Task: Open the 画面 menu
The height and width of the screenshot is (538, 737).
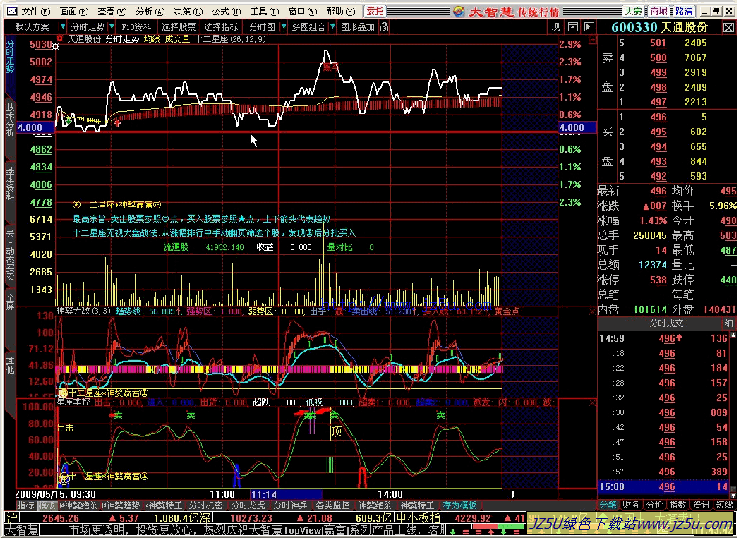Action: coord(73,11)
